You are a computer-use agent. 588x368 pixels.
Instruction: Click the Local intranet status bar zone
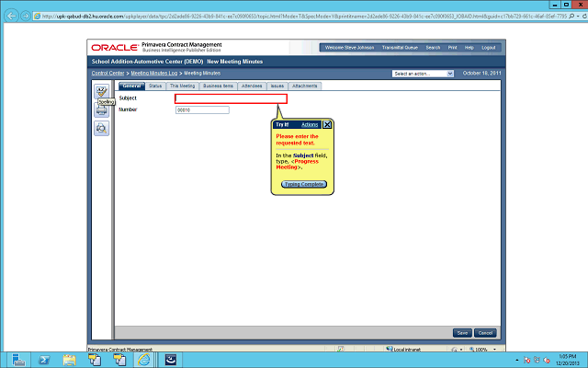pos(403,350)
